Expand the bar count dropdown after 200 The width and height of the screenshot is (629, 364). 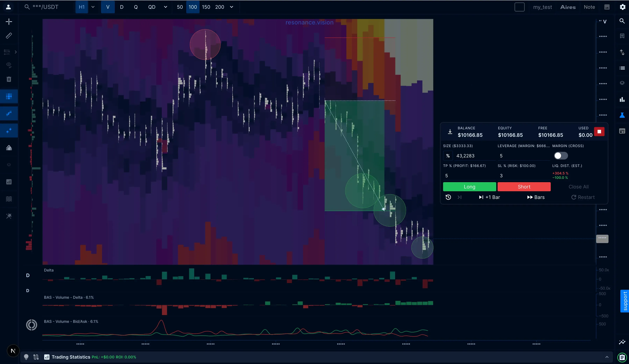[231, 7]
